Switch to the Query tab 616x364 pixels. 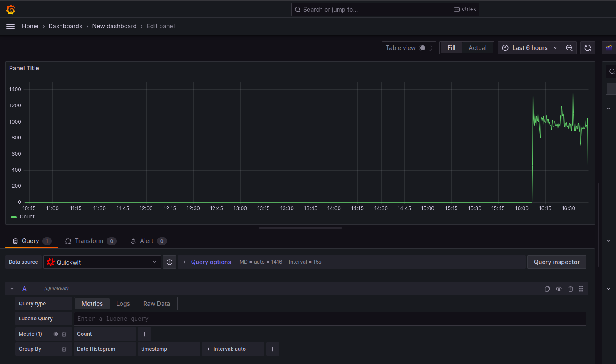click(32, 241)
